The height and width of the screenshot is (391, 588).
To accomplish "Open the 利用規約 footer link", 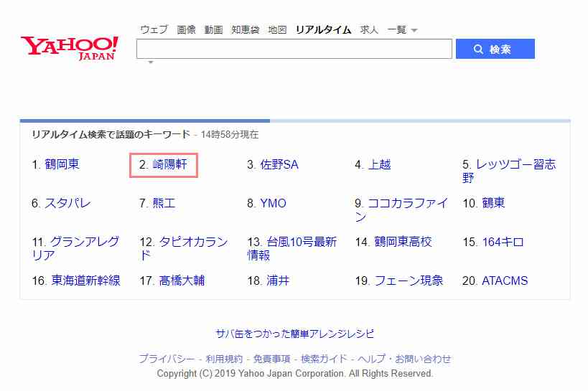I will (x=224, y=359).
